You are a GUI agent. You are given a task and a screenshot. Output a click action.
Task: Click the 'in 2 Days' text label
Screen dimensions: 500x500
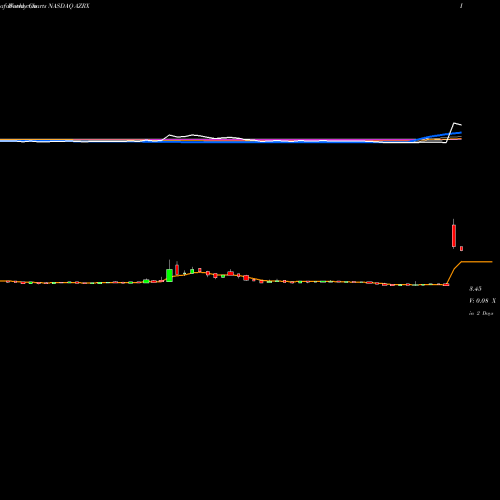pos(481,313)
